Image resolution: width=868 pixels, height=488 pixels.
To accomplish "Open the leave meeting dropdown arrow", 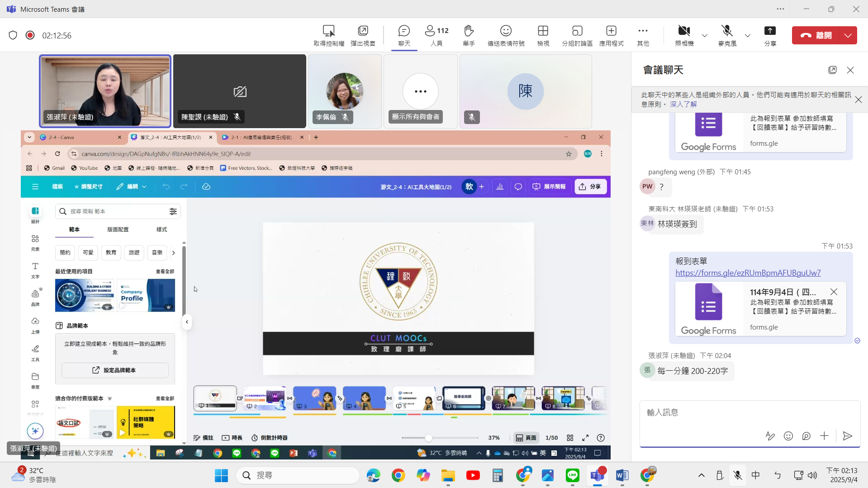I will 848,35.
